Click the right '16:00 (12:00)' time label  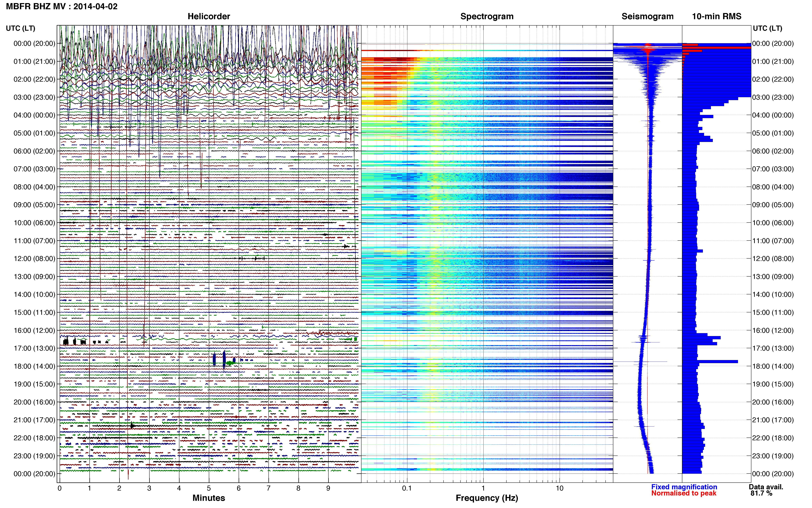(x=773, y=330)
